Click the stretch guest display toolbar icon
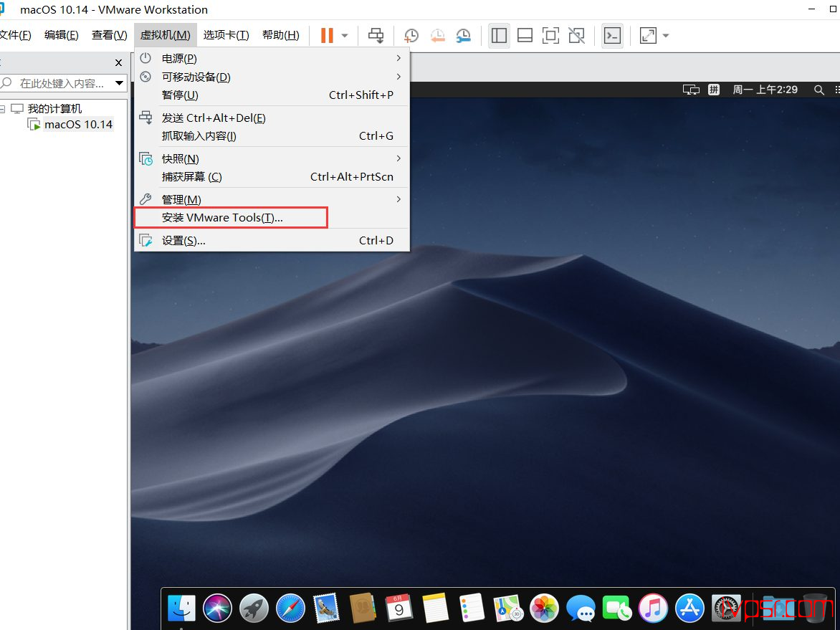Image resolution: width=840 pixels, height=630 pixels. click(x=648, y=35)
